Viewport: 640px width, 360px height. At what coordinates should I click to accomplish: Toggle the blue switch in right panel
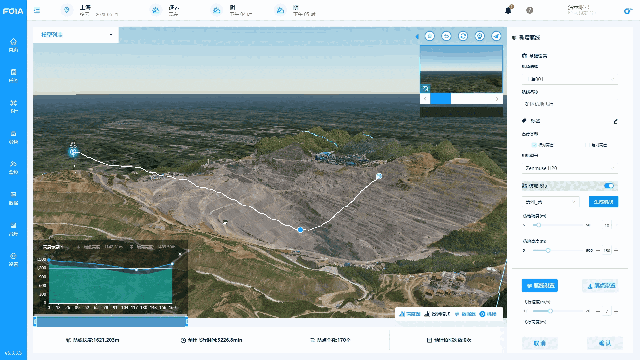(609, 186)
